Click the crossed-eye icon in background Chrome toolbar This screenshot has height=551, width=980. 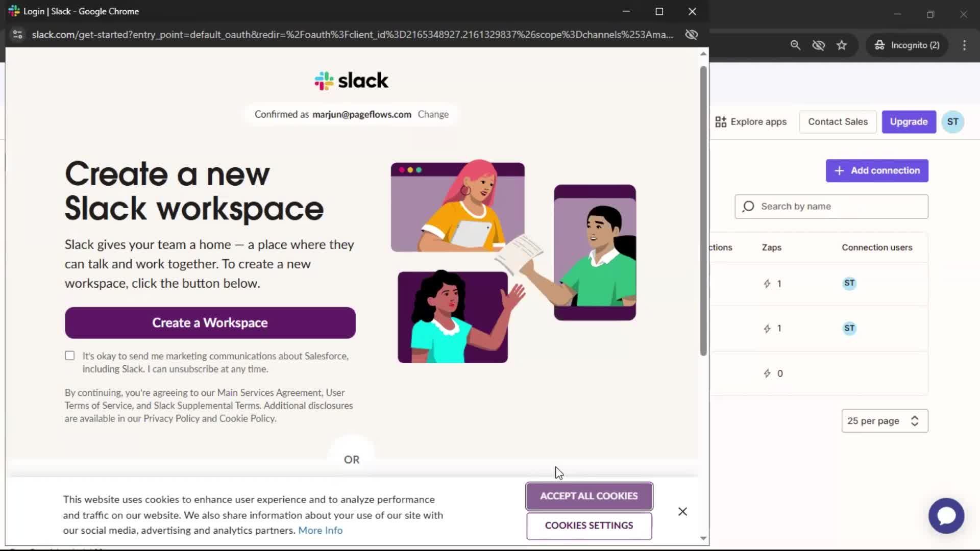point(818,45)
